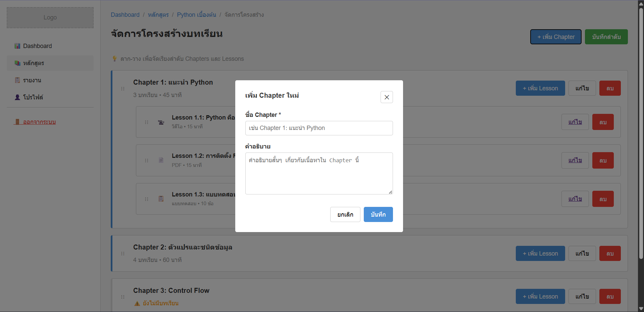The height and width of the screenshot is (312, 644).
Task: Click the video icon on Lesson 1.1
Action: [x=161, y=122]
